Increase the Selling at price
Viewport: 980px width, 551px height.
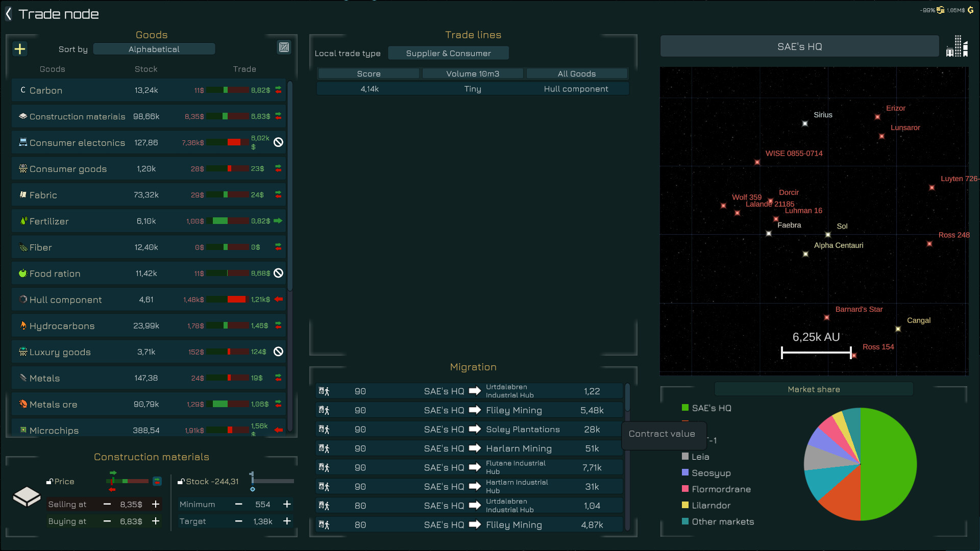click(x=156, y=504)
